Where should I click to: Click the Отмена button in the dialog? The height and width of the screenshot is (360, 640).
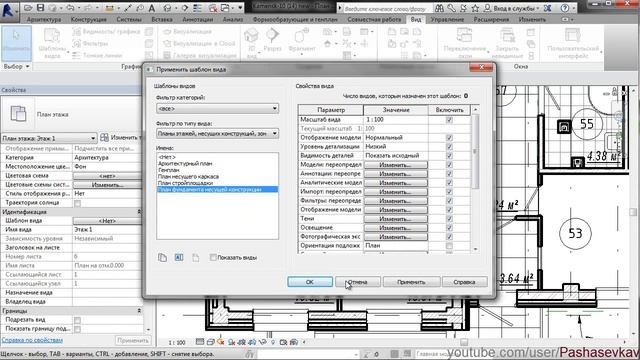[358, 282]
